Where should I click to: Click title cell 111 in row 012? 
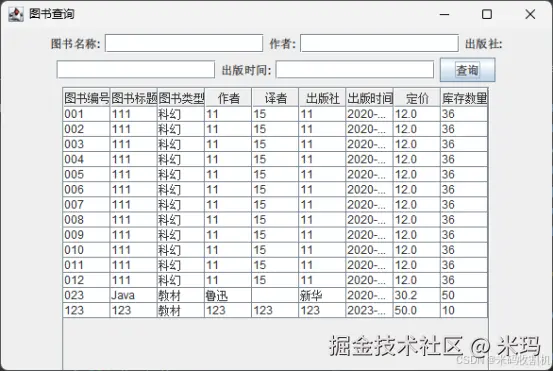click(134, 280)
